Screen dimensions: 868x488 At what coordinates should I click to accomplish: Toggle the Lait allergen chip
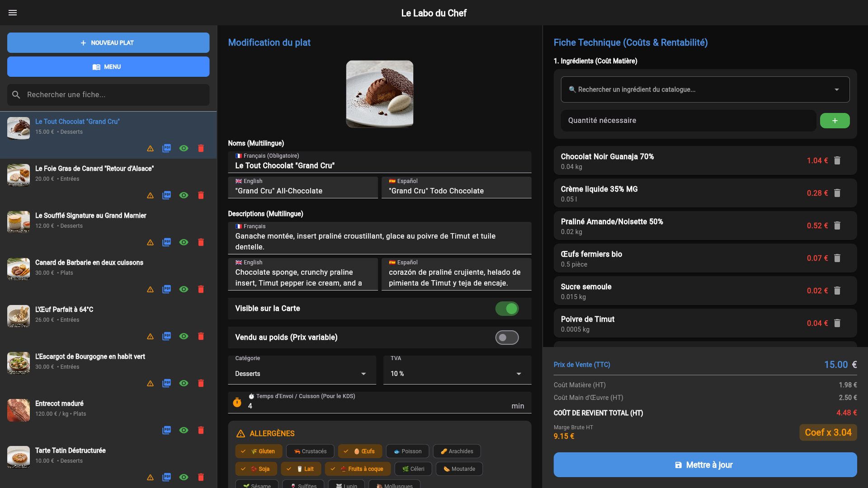[301, 469]
